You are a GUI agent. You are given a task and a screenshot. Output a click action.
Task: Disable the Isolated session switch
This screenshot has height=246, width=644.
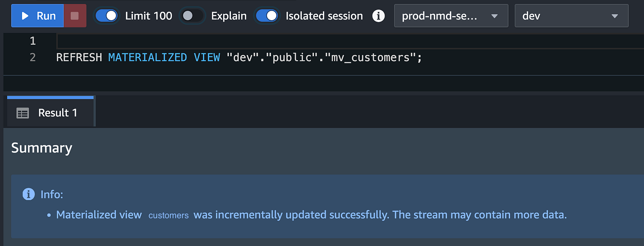[267, 16]
